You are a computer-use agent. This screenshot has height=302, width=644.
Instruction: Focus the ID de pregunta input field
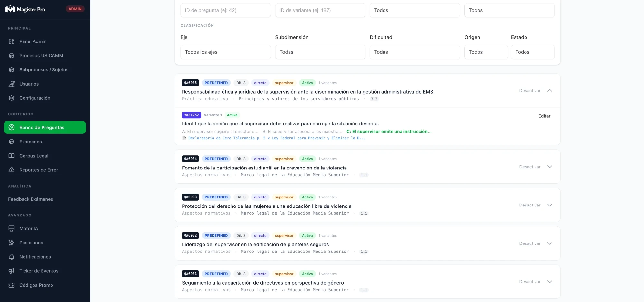click(226, 10)
